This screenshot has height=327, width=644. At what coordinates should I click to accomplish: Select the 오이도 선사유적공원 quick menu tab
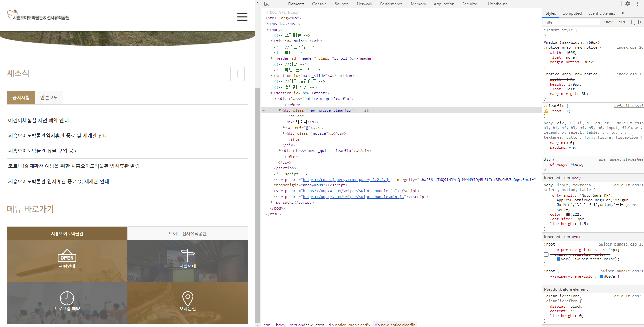coord(187,234)
